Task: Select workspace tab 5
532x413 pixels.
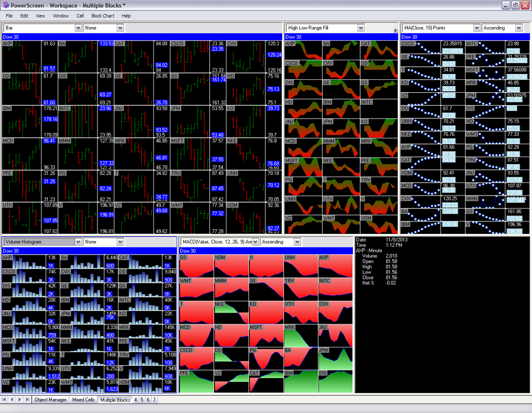Action: tap(142, 400)
